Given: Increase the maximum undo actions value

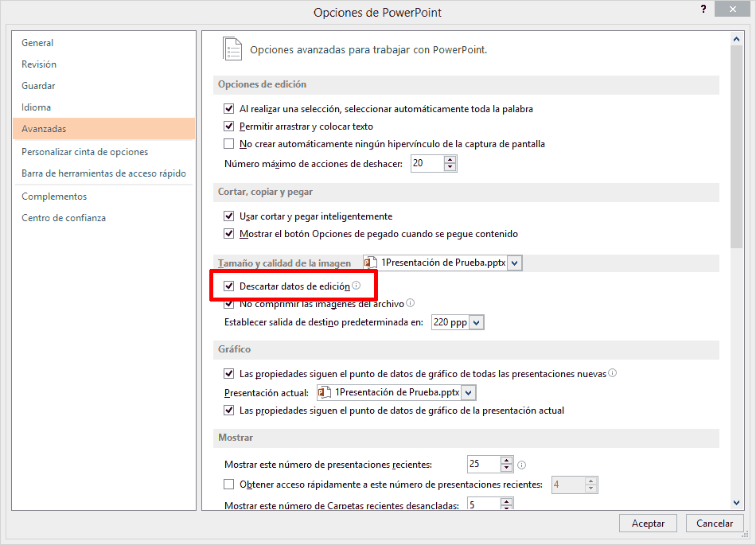Looking at the screenshot, I should point(450,159).
